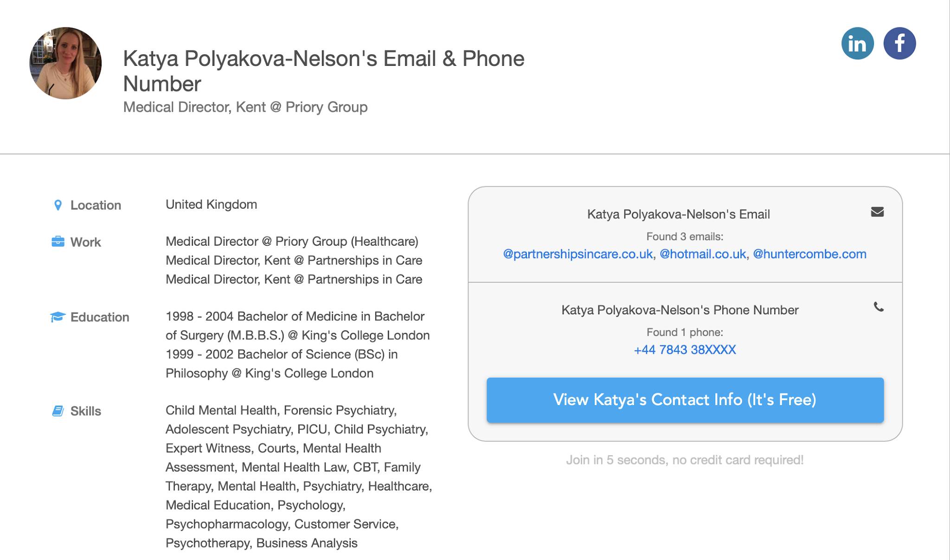
Task: Open the @partnershipsincare.co.uk email link
Action: (x=578, y=254)
